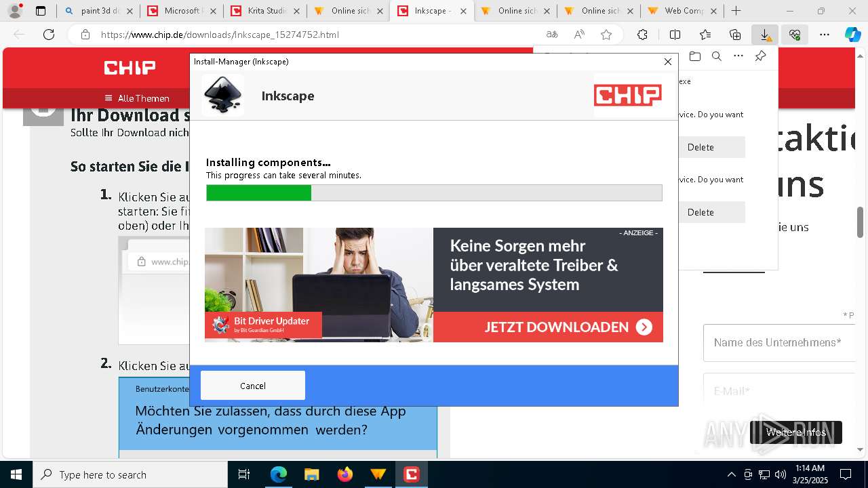Open a new browser tab
This screenshot has height=488, width=868.
tap(736, 11)
